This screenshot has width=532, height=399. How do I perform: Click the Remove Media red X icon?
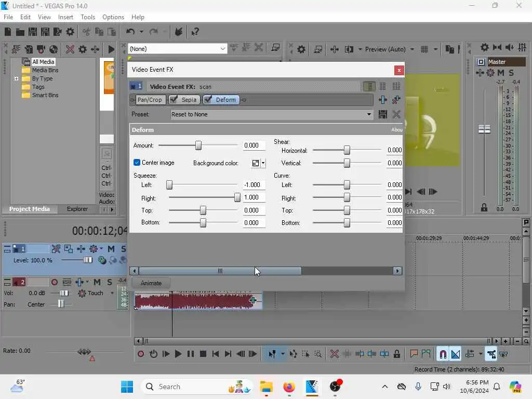point(70,49)
